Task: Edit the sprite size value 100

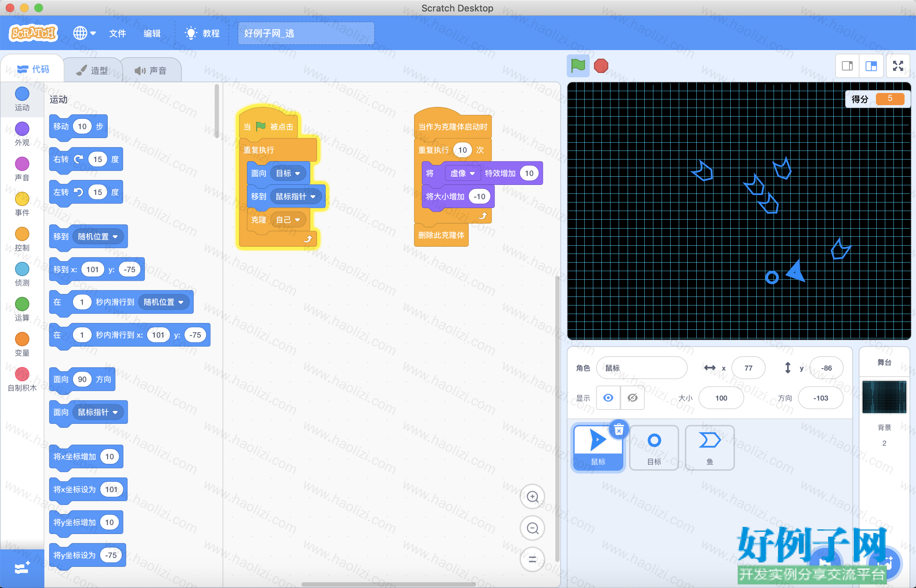Action: click(721, 398)
